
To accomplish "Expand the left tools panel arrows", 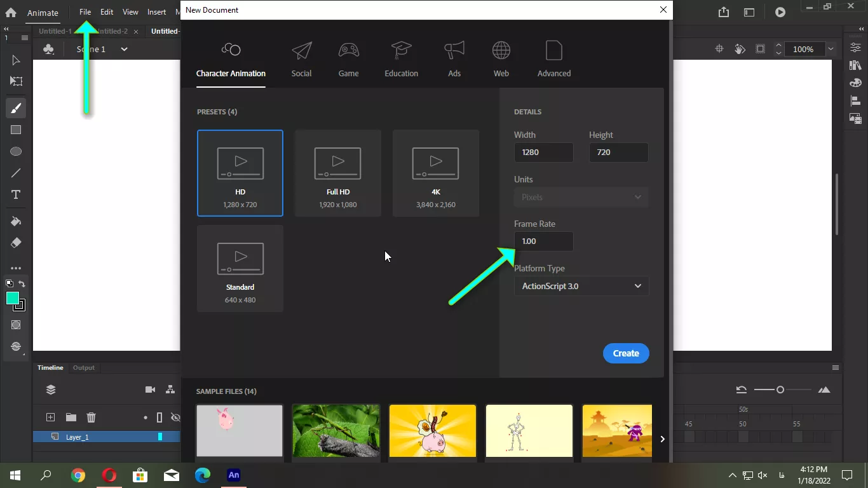I will (6, 29).
